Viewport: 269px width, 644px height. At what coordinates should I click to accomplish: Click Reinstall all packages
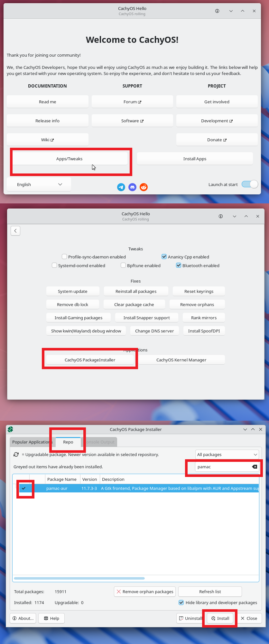[136, 291]
